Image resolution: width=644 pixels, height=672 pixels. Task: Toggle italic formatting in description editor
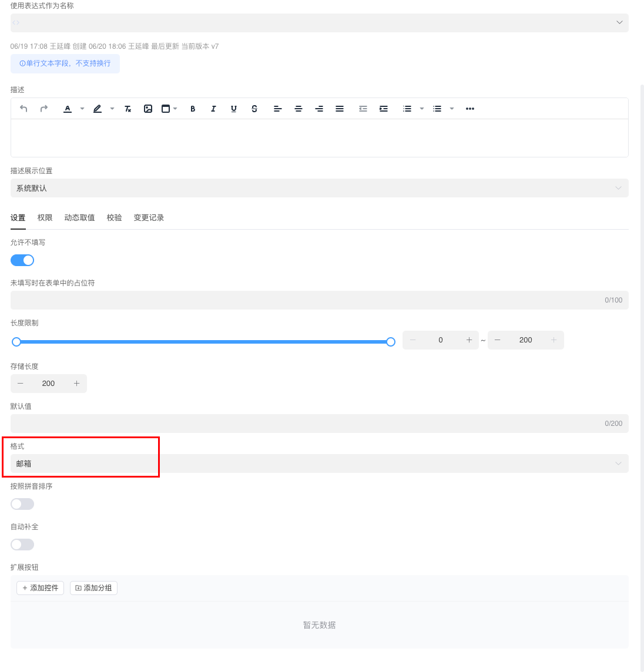click(213, 109)
